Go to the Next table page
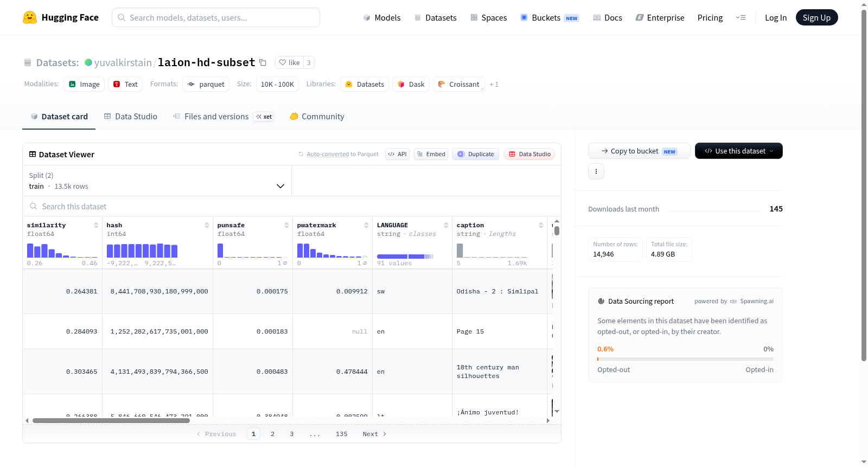Image resolution: width=868 pixels, height=467 pixels. click(x=374, y=434)
